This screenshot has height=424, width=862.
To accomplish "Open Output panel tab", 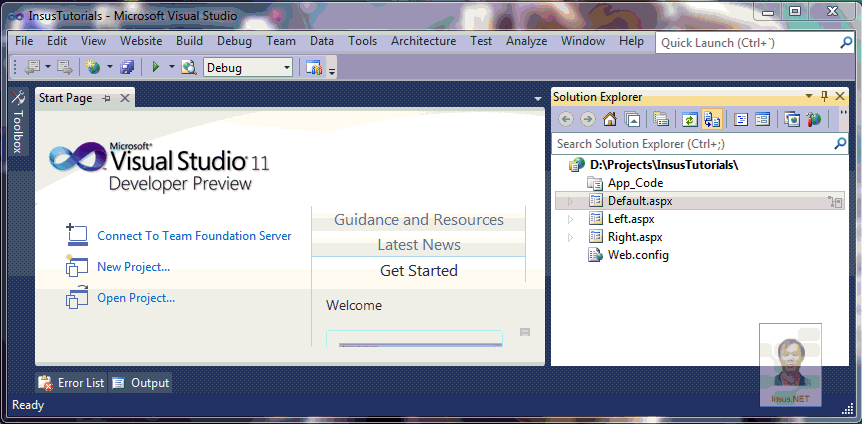I will point(140,383).
